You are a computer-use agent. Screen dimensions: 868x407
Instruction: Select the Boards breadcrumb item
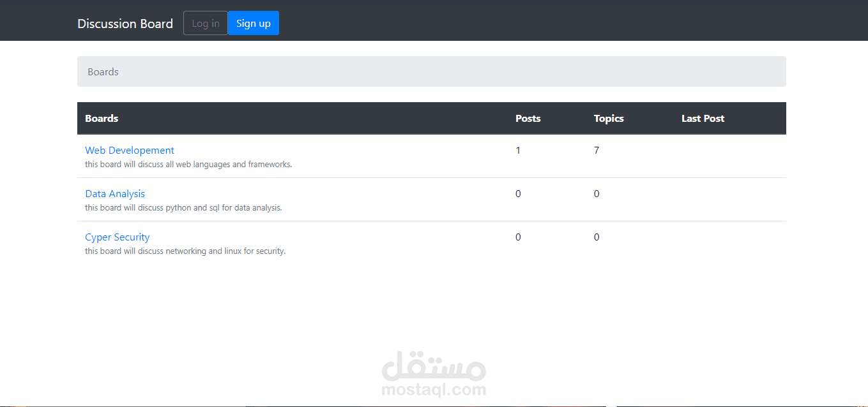pyautogui.click(x=103, y=72)
